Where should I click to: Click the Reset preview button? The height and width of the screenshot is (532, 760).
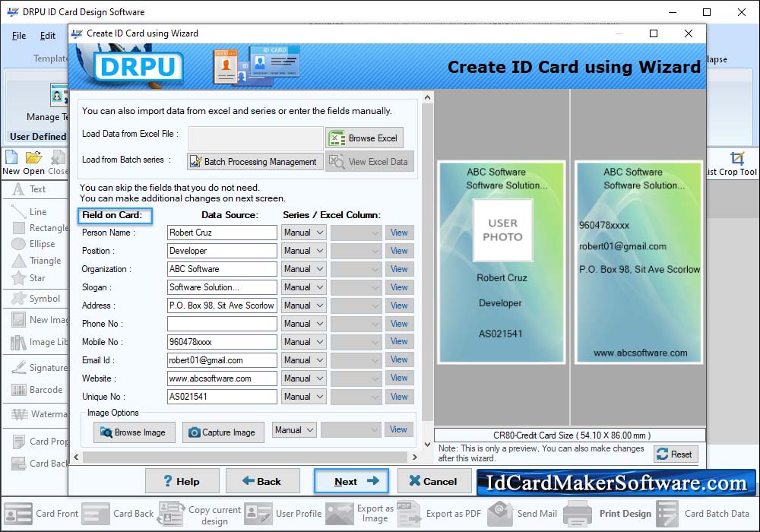click(x=676, y=454)
